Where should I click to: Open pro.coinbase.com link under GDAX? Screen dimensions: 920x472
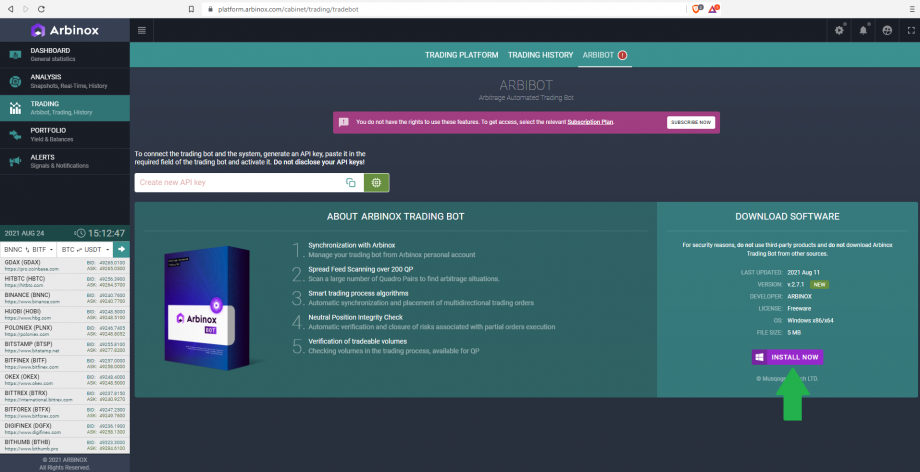tap(32, 269)
